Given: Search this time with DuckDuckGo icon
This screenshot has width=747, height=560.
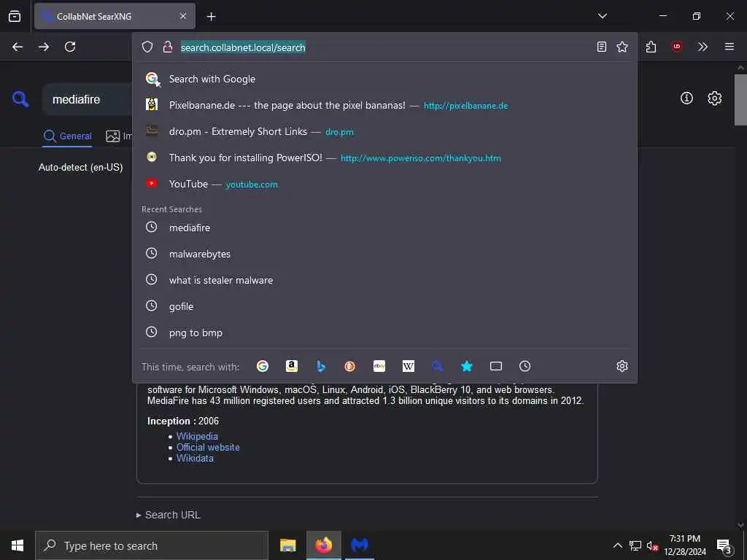Looking at the screenshot, I should pos(349,366).
